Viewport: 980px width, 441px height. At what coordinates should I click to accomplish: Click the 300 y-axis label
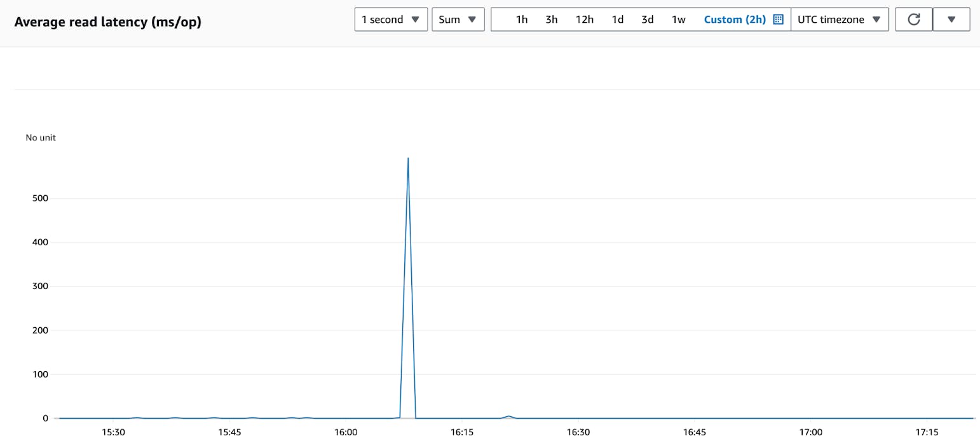coord(41,286)
